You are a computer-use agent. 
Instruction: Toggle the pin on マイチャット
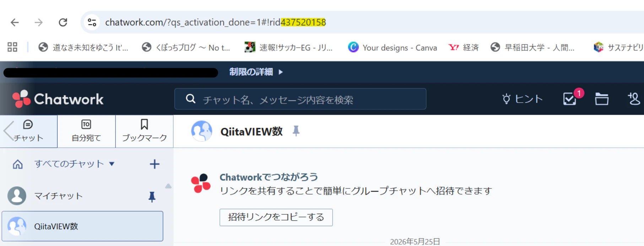coord(152,197)
